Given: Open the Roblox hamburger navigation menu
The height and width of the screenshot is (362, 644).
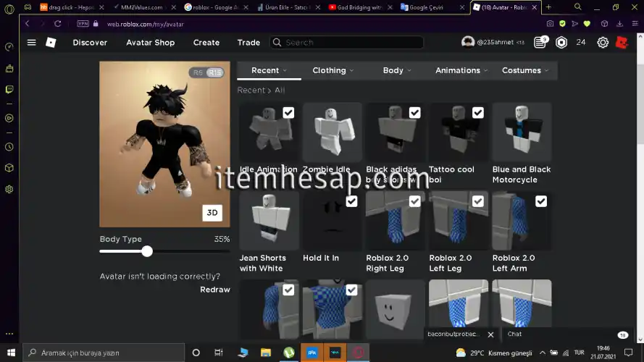Looking at the screenshot, I should (x=31, y=43).
